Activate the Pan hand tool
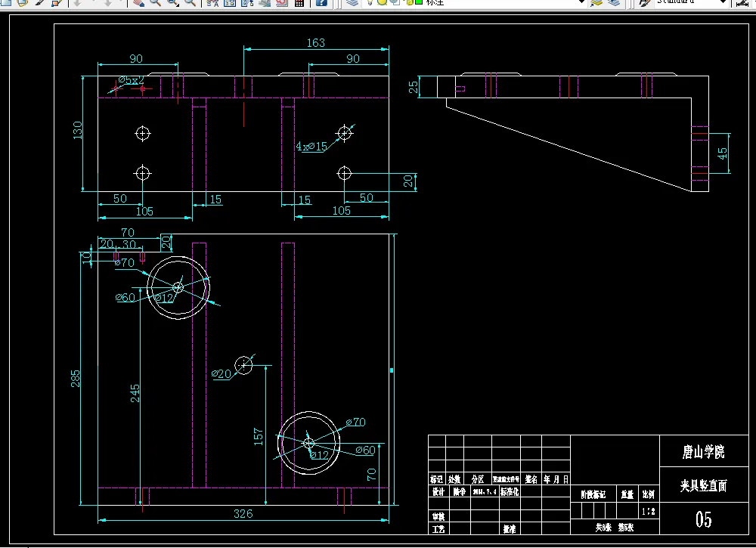Image resolution: width=756 pixels, height=548 pixels. point(138,2)
